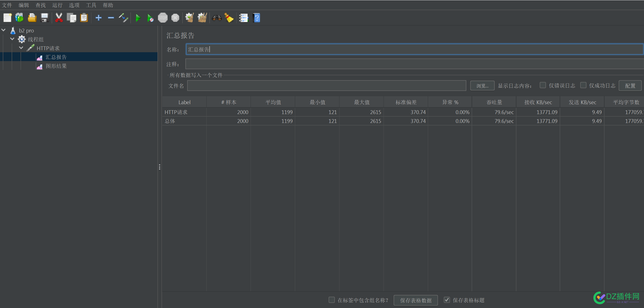
Task: Open the 编辑 menu
Action: coord(24,5)
